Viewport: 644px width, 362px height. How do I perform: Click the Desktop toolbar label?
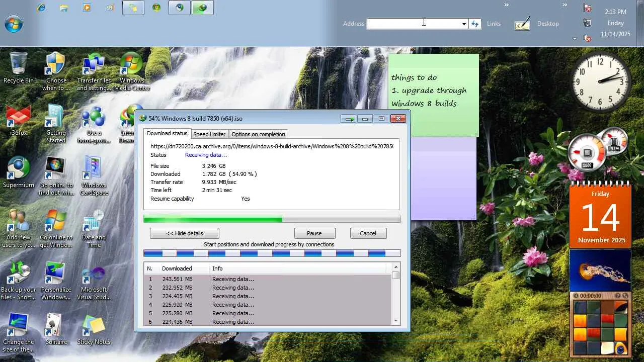coord(548,24)
